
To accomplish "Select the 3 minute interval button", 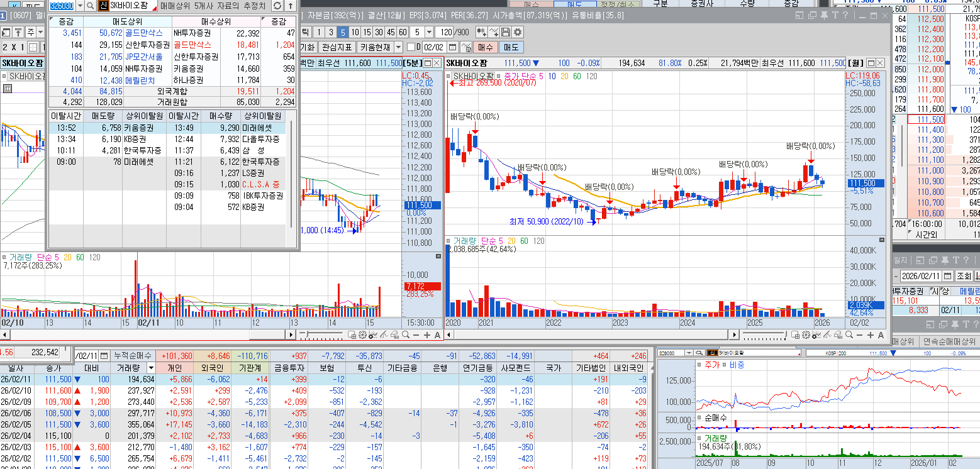I will pos(331,32).
